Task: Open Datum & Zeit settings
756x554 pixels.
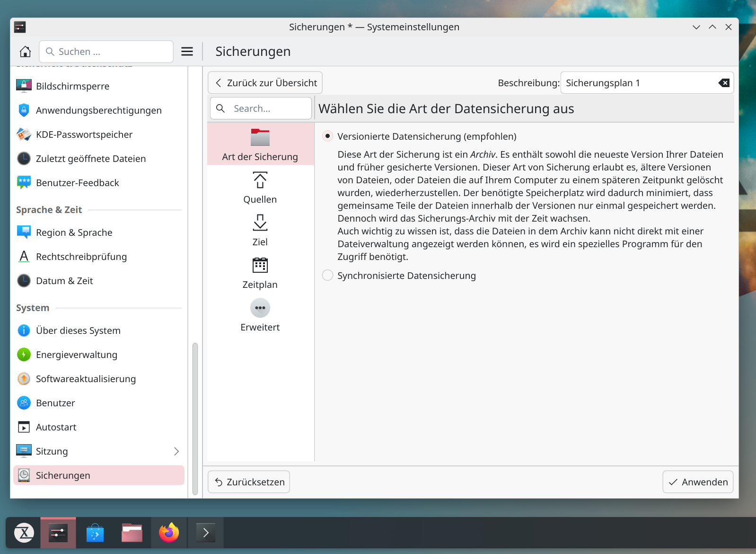Action: click(x=98, y=281)
